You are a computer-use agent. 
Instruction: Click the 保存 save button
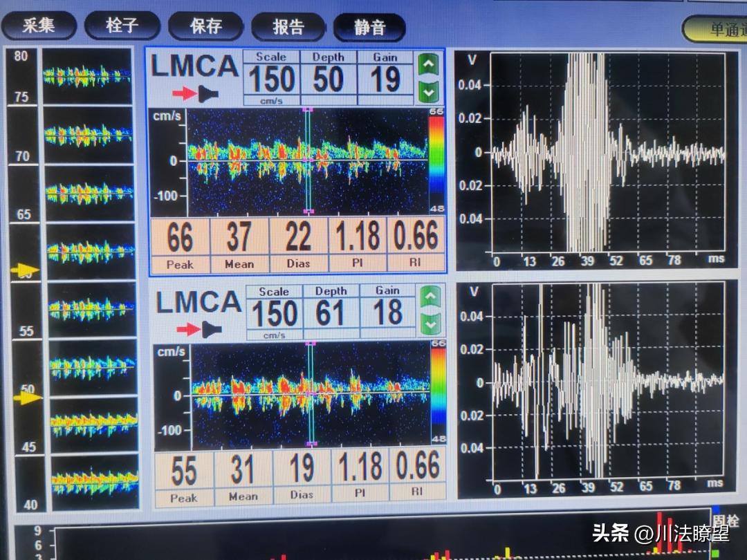tap(205, 26)
